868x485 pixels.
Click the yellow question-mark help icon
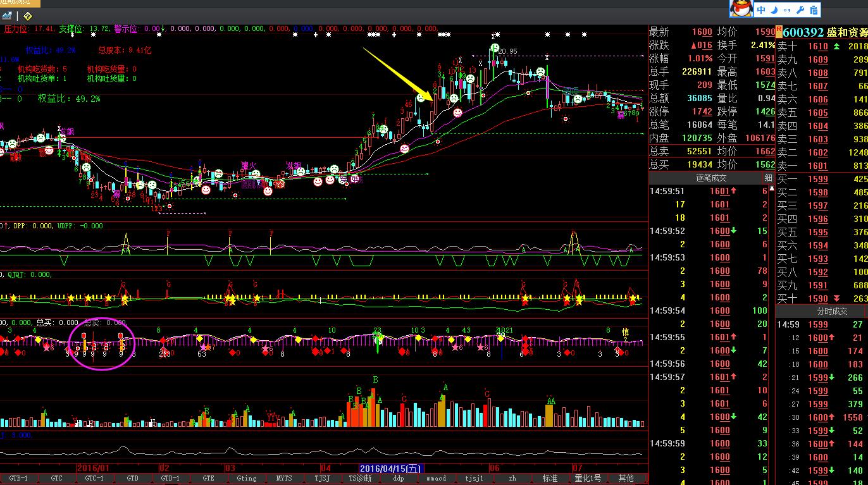click(27, 16)
